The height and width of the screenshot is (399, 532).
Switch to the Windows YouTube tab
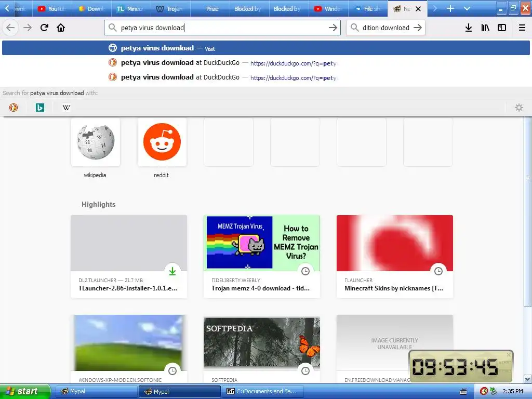[x=328, y=9]
